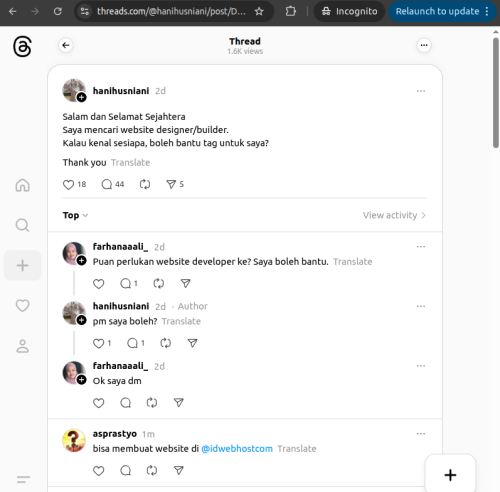Open the @idwebhostcom mention link
The height and width of the screenshot is (492, 500).
[237, 449]
